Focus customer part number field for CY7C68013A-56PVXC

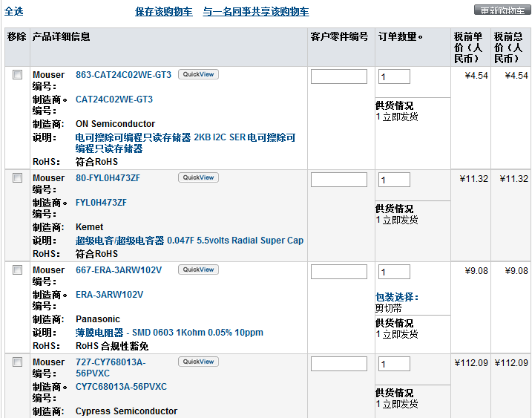tap(339, 364)
